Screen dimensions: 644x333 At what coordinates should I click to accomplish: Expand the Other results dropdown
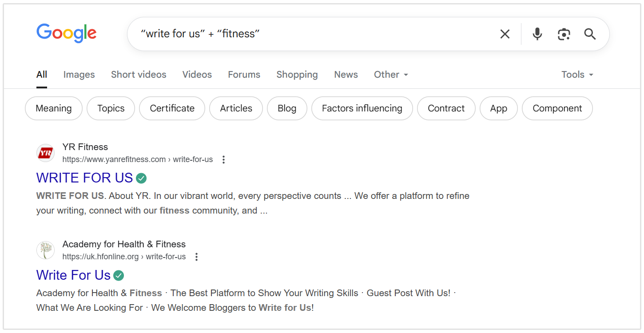coord(390,74)
